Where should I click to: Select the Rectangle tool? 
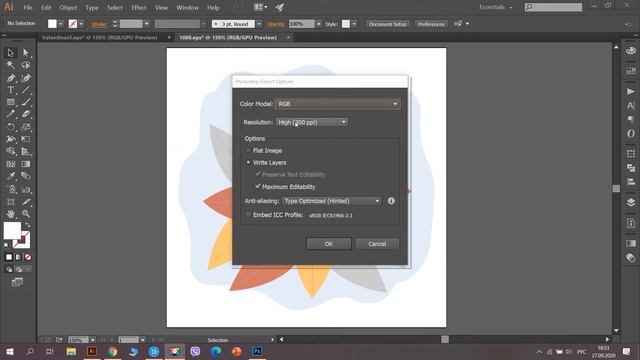(x=11, y=102)
